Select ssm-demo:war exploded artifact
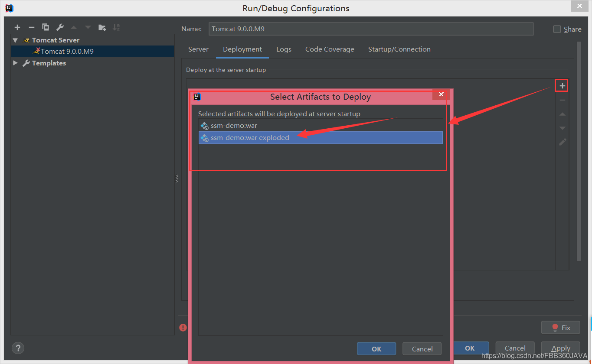592x364 pixels. point(321,138)
